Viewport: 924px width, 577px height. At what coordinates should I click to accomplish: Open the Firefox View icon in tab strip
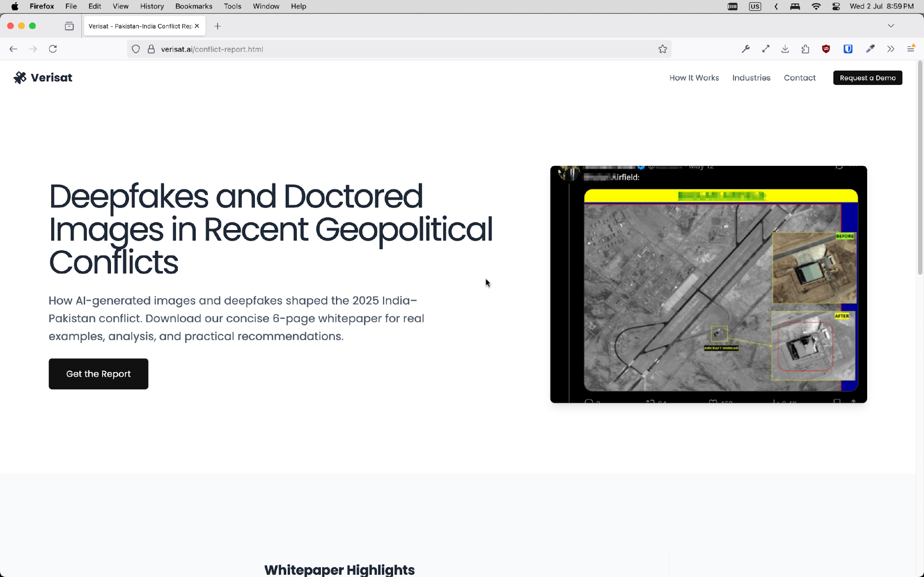pyautogui.click(x=69, y=26)
